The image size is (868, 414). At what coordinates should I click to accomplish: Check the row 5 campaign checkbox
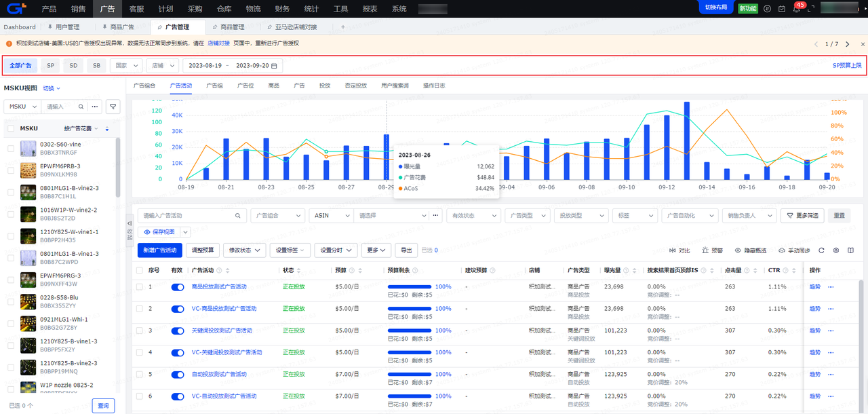(x=139, y=375)
